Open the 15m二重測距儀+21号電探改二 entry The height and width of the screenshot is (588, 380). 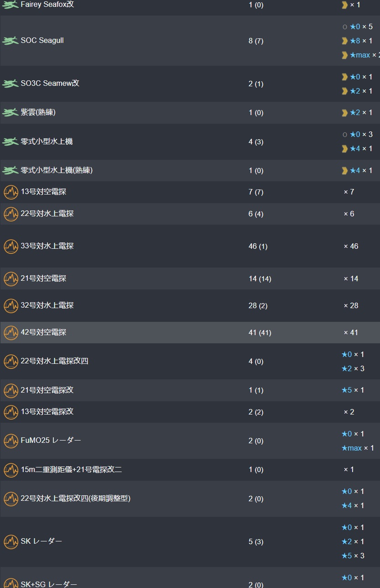[71, 469]
